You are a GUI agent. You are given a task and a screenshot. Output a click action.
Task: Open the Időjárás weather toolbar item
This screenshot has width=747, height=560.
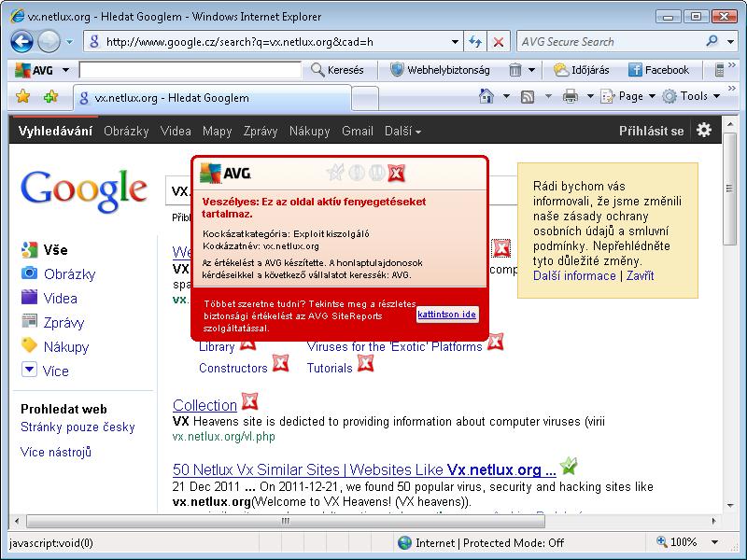(581, 70)
